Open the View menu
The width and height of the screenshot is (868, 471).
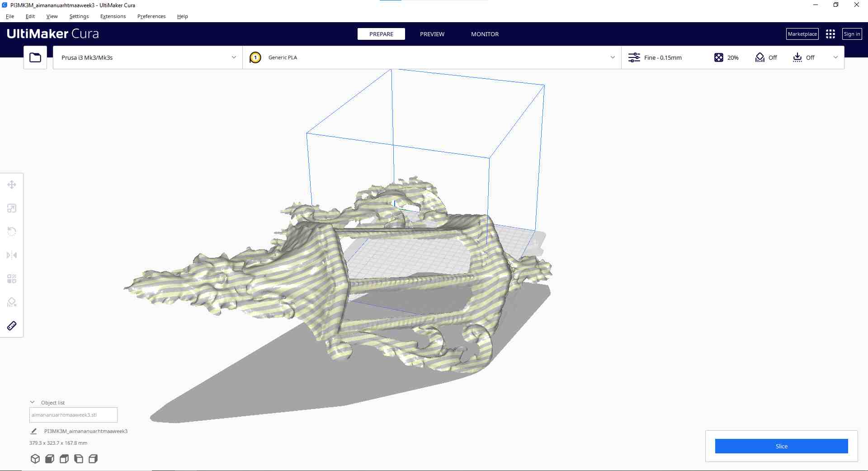(52, 16)
